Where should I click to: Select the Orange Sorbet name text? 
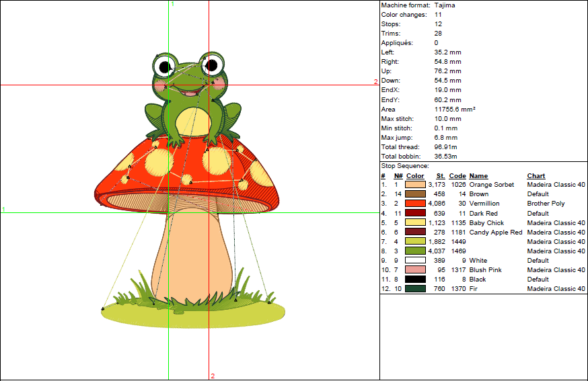click(x=492, y=184)
